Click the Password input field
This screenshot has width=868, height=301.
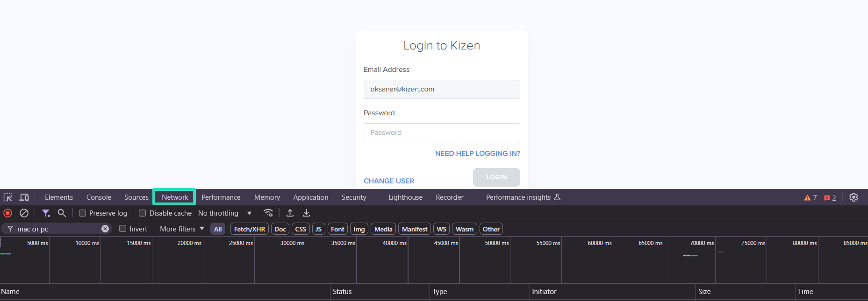point(442,133)
